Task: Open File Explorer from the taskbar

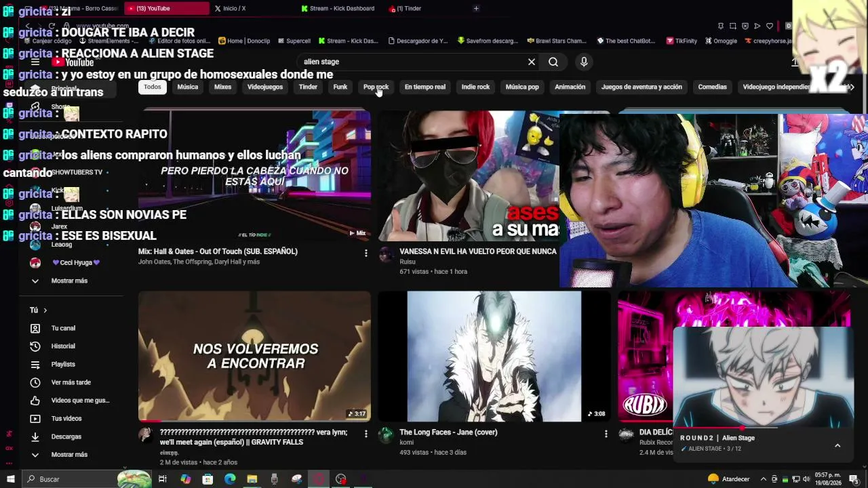Action: (252, 479)
